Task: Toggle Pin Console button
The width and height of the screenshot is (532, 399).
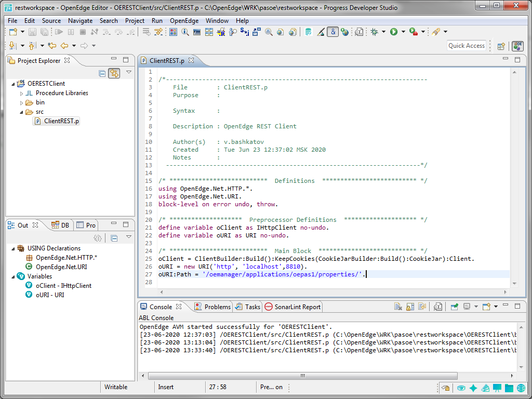Action: pyautogui.click(x=454, y=307)
